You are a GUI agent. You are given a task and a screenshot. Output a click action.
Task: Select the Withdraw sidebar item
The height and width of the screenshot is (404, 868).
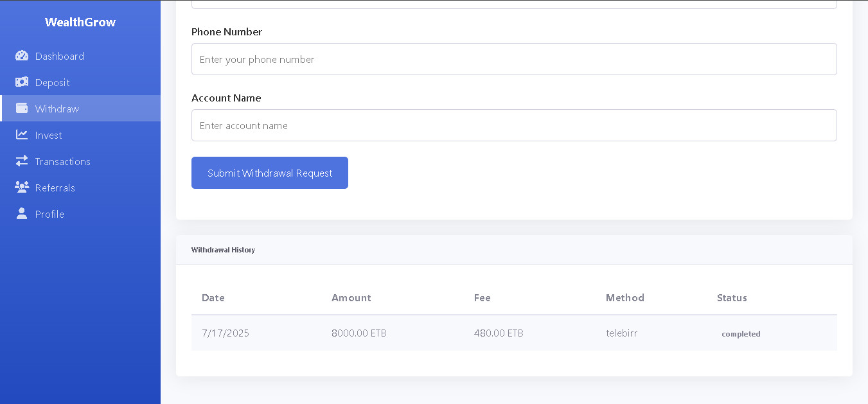80,109
